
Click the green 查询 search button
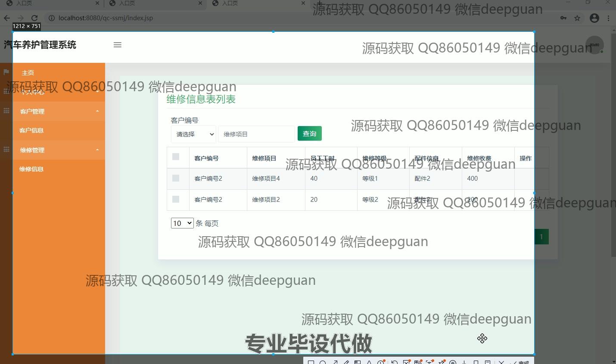[309, 133]
